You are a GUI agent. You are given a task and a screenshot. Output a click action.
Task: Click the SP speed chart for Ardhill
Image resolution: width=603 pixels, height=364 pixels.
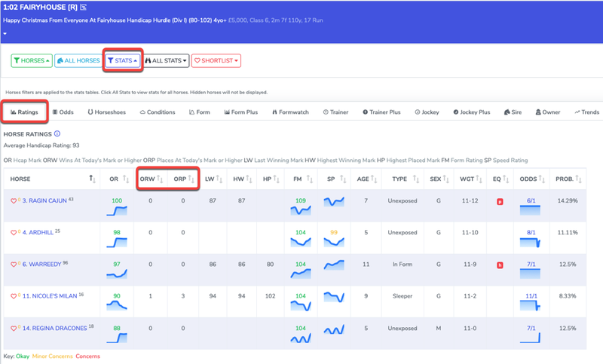pos(333,242)
